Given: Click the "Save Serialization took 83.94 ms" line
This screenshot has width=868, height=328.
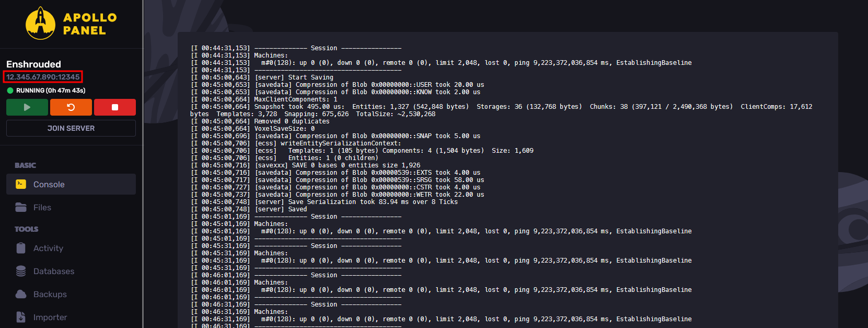Looking at the screenshot, I should tap(325, 202).
